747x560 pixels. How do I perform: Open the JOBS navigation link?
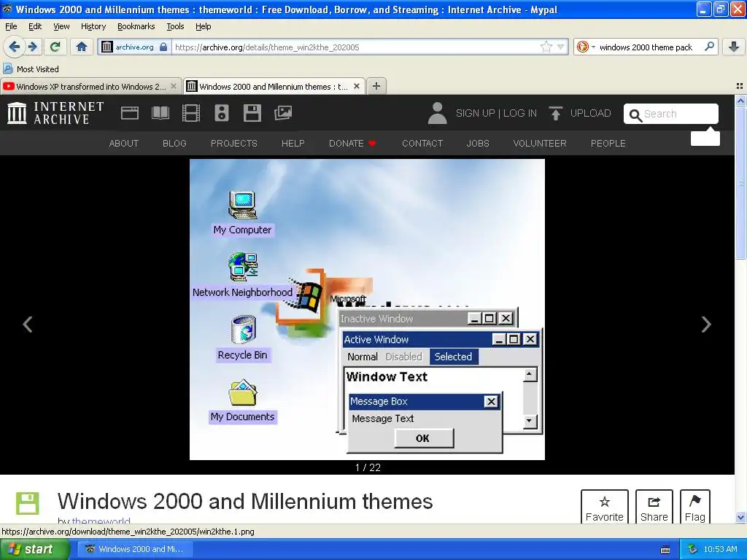[478, 144]
